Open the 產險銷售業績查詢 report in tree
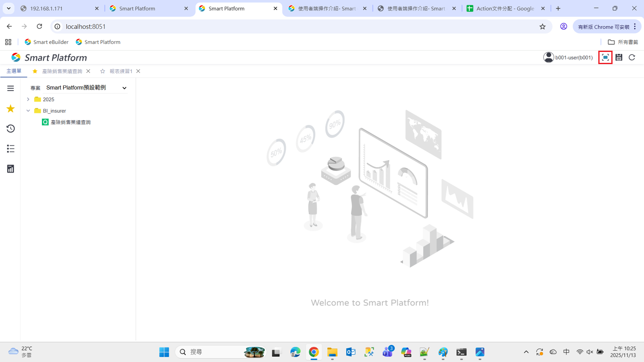This screenshot has width=644, height=362. point(70,122)
